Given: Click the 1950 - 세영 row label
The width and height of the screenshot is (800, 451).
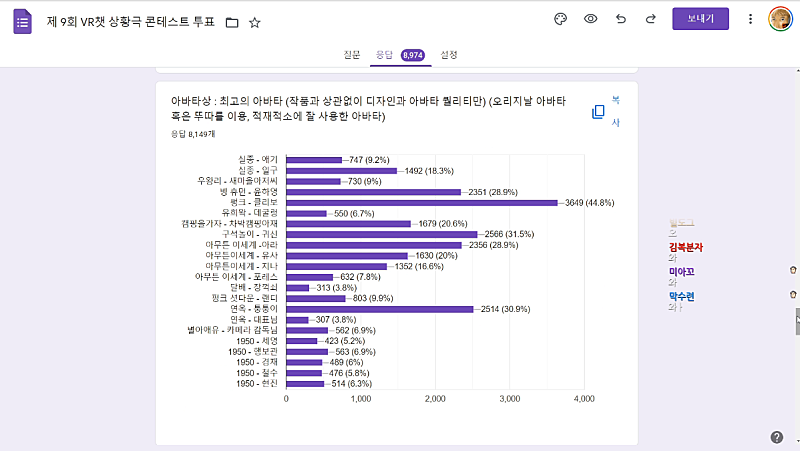Looking at the screenshot, I should pos(257,341).
